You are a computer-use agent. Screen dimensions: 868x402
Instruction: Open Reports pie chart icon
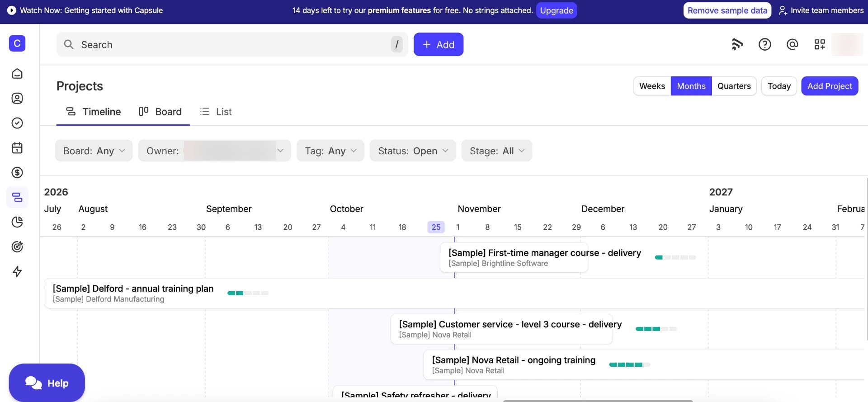tap(17, 222)
